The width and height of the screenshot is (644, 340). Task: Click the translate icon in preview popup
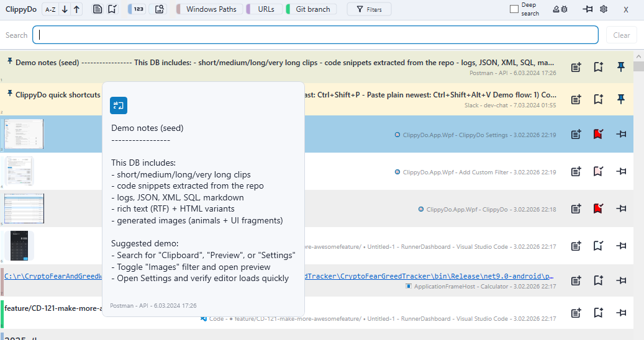click(119, 105)
